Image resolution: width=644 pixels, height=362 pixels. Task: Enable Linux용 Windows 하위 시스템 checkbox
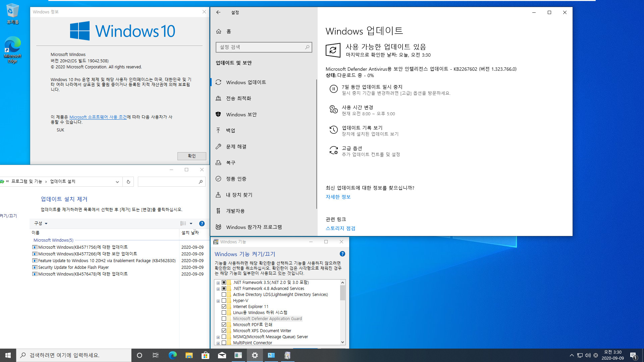pos(224,313)
